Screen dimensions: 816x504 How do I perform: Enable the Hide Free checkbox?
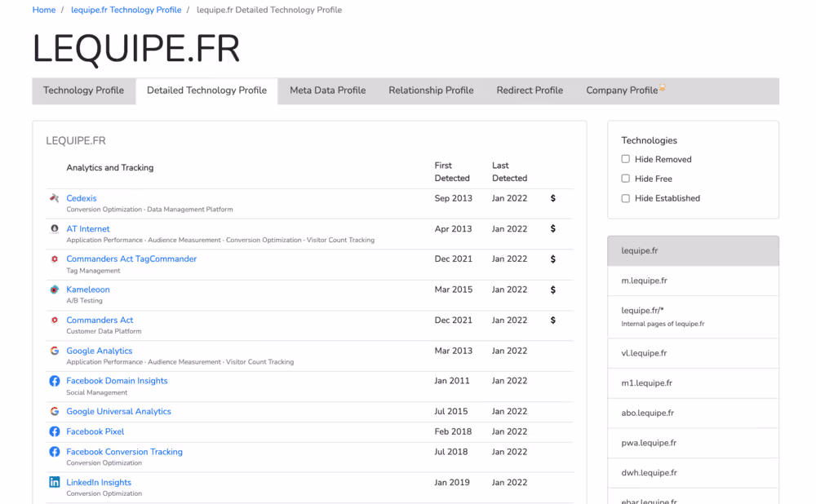[626, 179]
